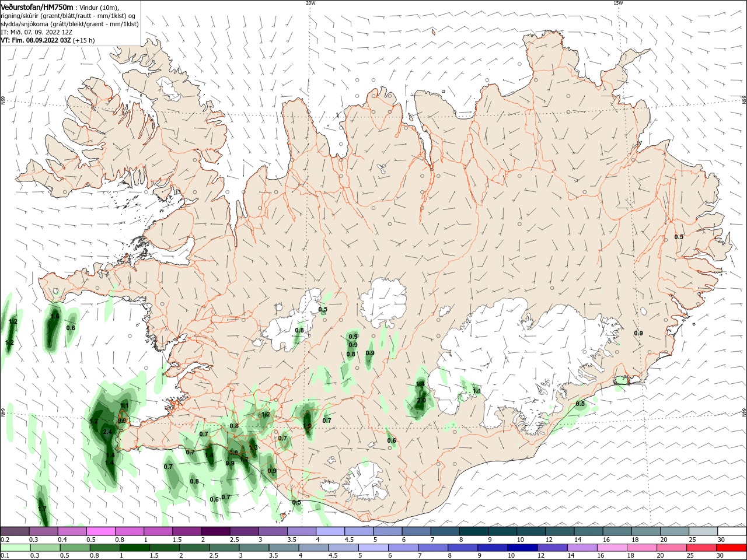Click the 15W longitude label

coord(618,3)
